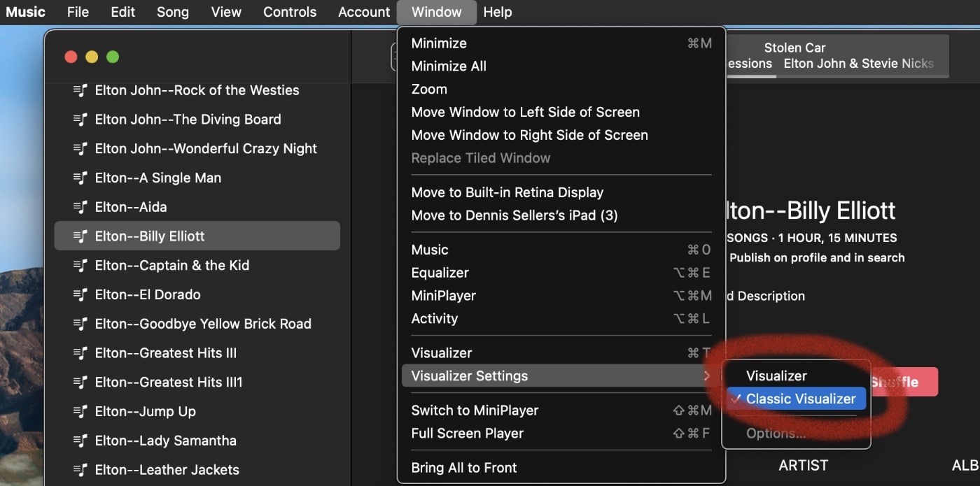Click playlist icon next to Elton--El Dorado
980x486 pixels.
[x=80, y=294]
